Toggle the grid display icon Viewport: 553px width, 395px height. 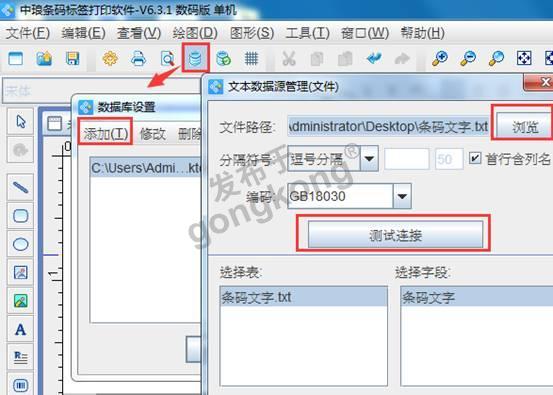tap(251, 59)
